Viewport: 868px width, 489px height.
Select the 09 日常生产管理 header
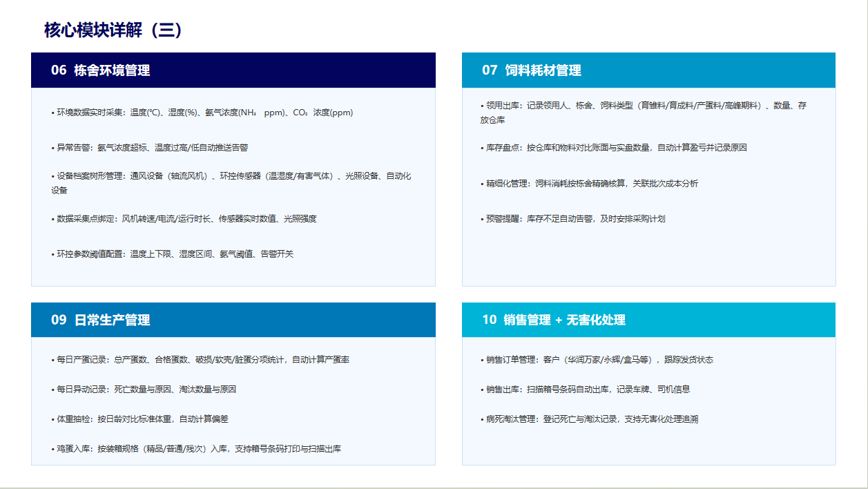pos(233,320)
